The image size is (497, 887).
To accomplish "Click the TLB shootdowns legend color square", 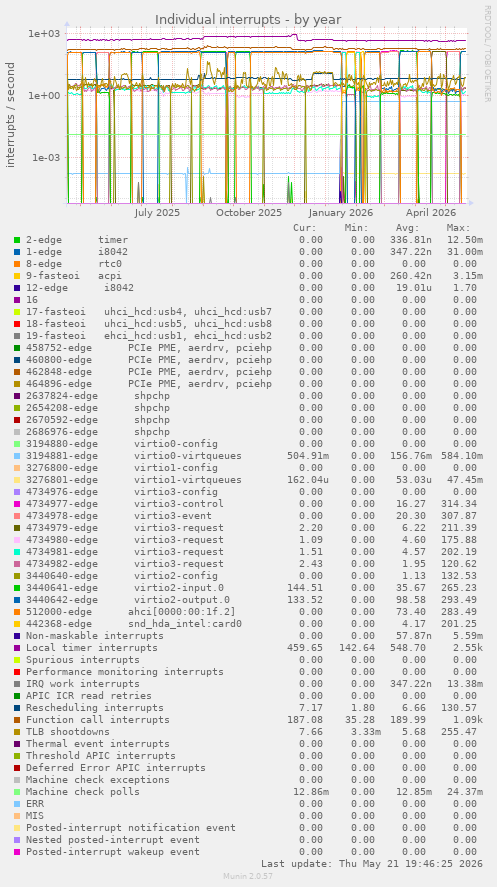I will click(x=17, y=731).
